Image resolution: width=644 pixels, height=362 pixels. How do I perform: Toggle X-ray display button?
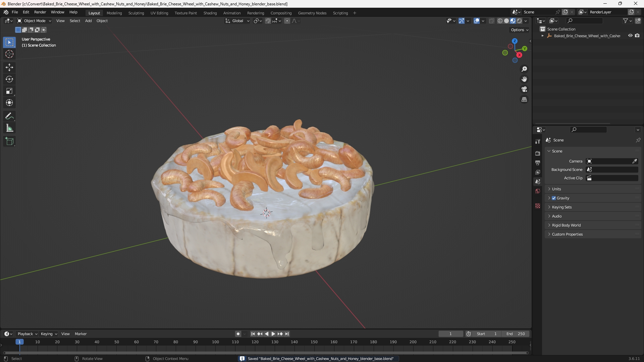[x=492, y=21]
